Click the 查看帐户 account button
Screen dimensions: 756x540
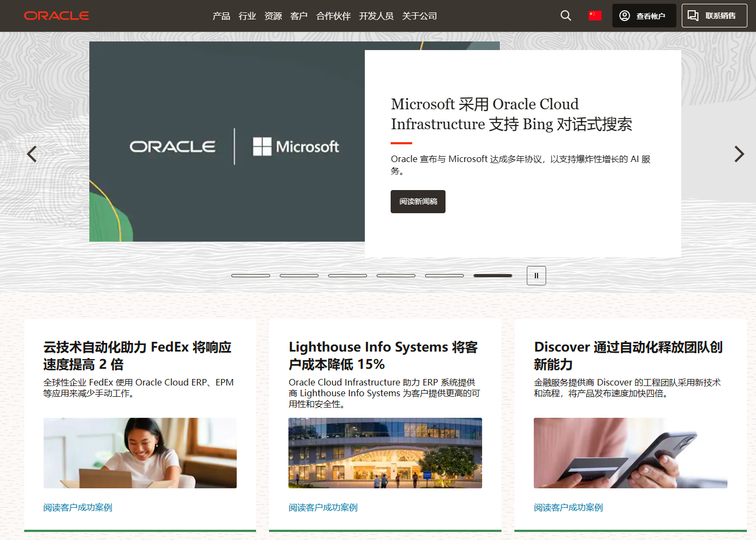pos(644,16)
